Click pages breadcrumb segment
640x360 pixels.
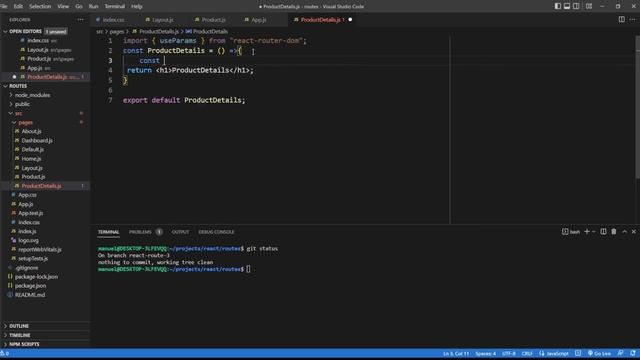[x=116, y=31]
